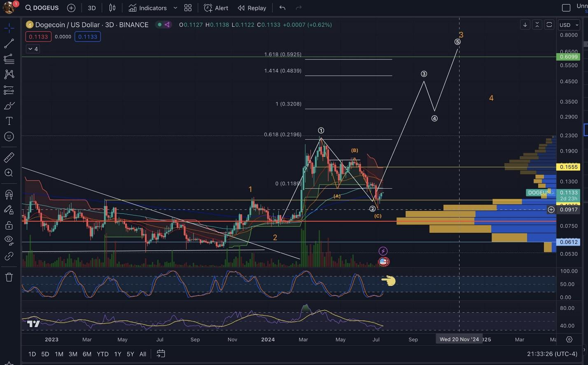
Task: Lock all drawing tools
Action: 9,225
